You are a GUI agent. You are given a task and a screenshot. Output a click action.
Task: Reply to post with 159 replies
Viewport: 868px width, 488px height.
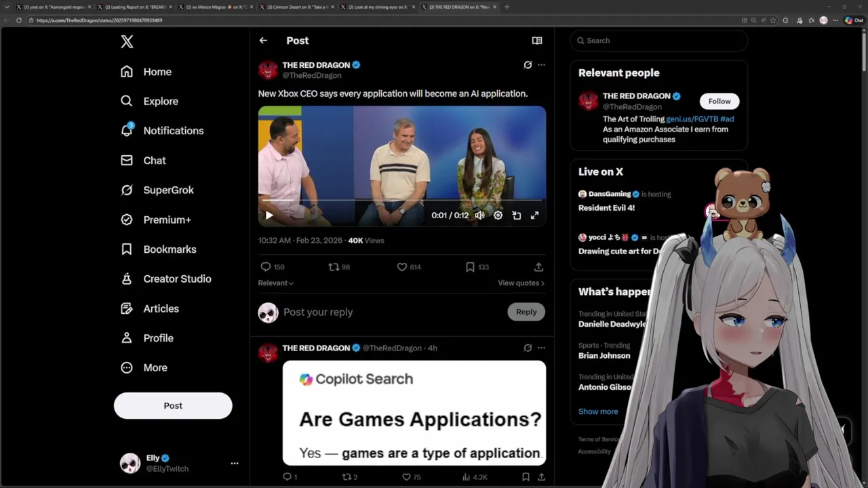pyautogui.click(x=272, y=267)
